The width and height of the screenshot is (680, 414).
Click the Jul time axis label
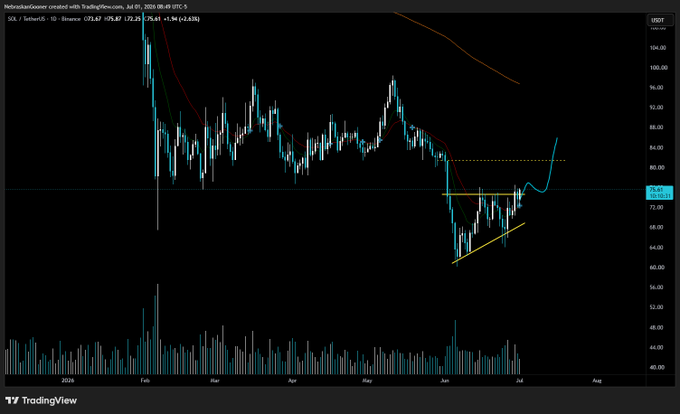tap(520, 381)
